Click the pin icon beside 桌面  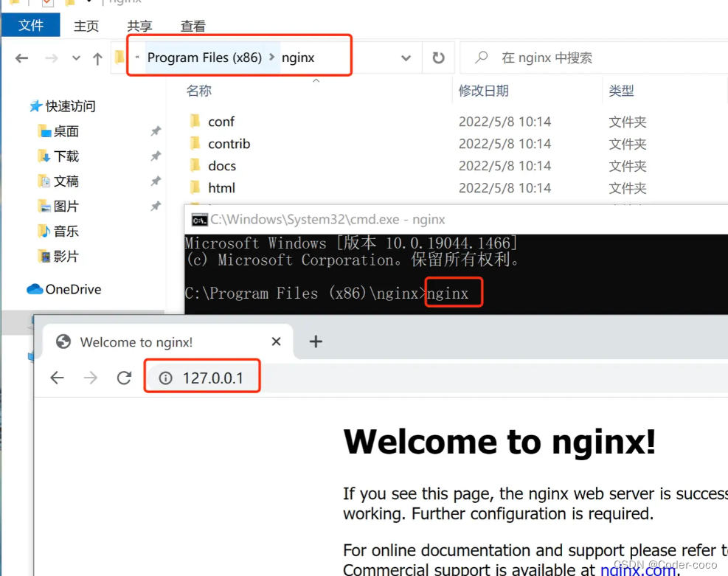tap(156, 131)
